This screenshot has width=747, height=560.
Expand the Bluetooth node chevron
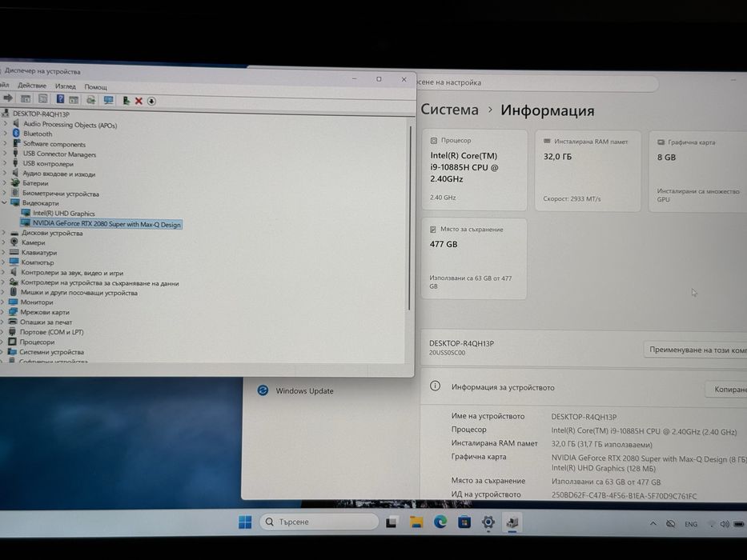click(6, 134)
